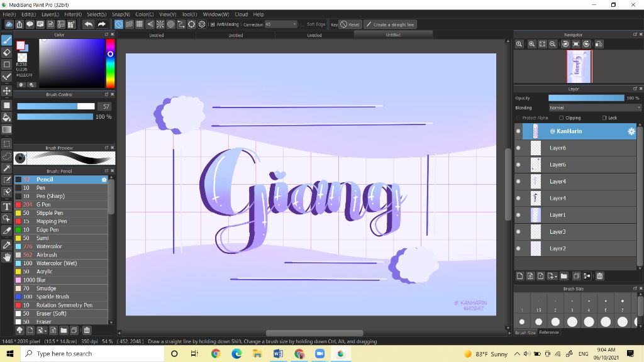Screen dimensions: 644x362
Task: Select the Brush tool in left toolbar
Action: (6, 40)
